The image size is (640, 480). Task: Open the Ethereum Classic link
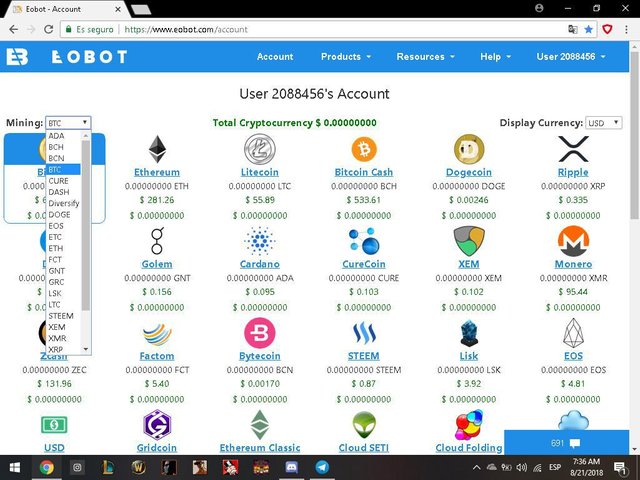[260, 448]
